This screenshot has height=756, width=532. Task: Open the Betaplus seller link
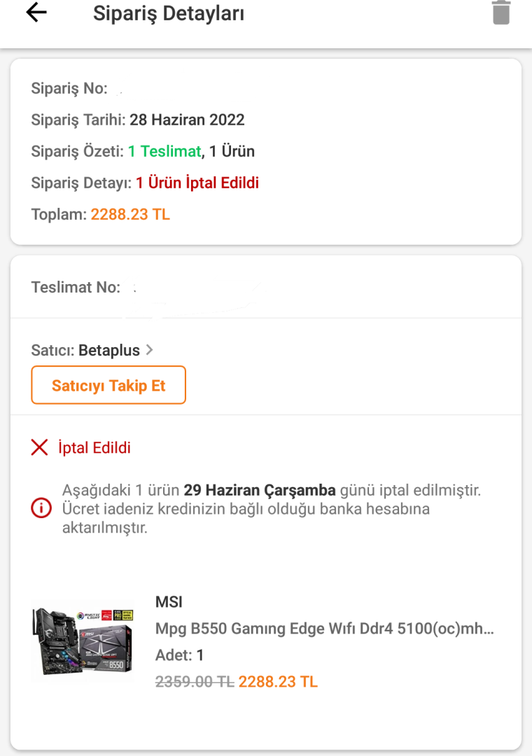point(109,350)
